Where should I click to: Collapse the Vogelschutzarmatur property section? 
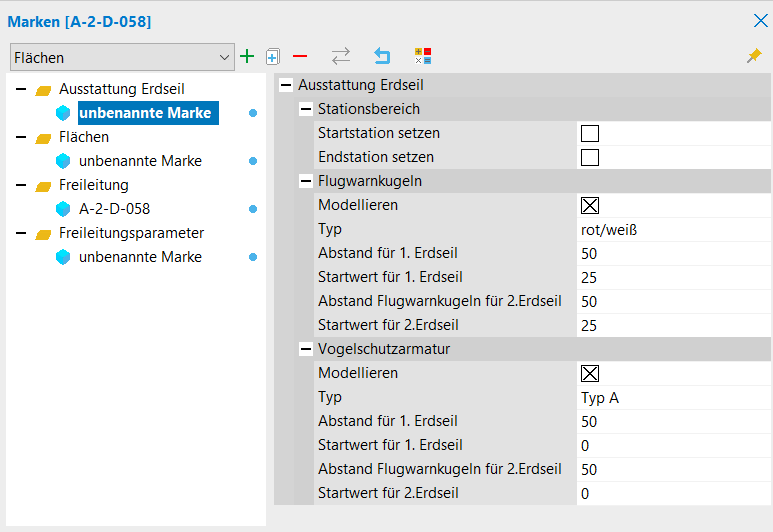[x=307, y=349]
